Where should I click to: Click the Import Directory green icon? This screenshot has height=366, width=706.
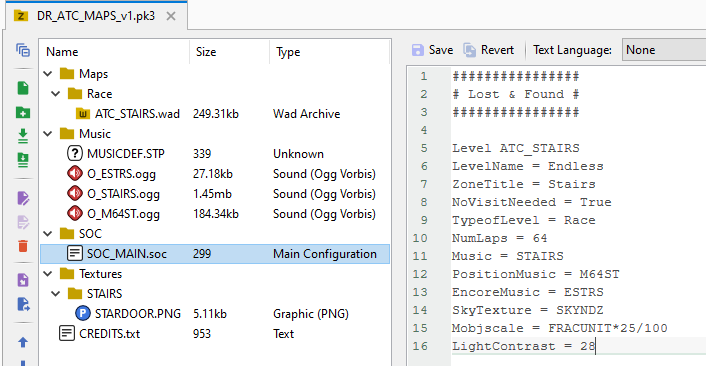coord(23,159)
